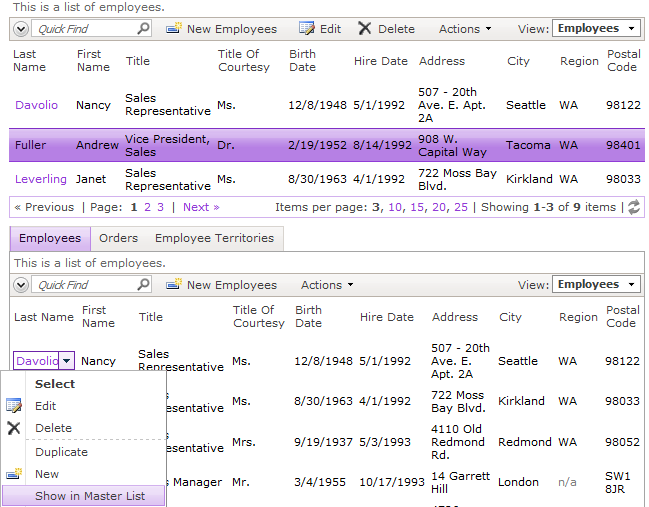This screenshot has width=649, height=507.
Task: Sort top list by City header
Action: pos(518,61)
